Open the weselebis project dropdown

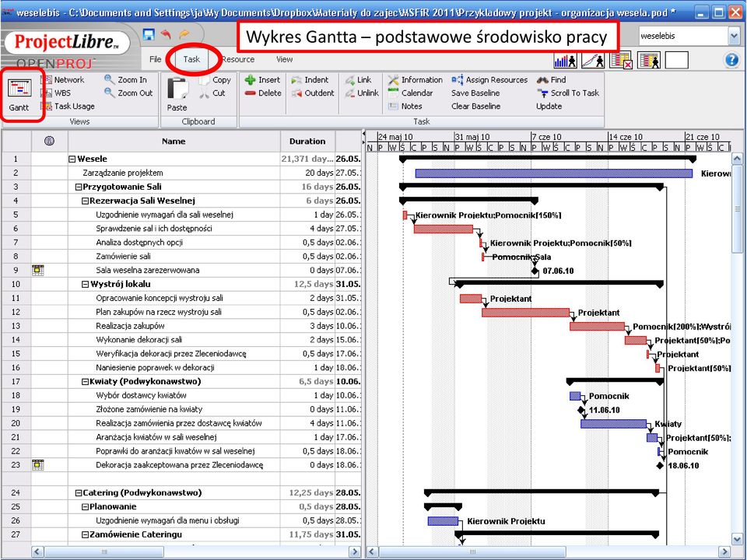[734, 37]
